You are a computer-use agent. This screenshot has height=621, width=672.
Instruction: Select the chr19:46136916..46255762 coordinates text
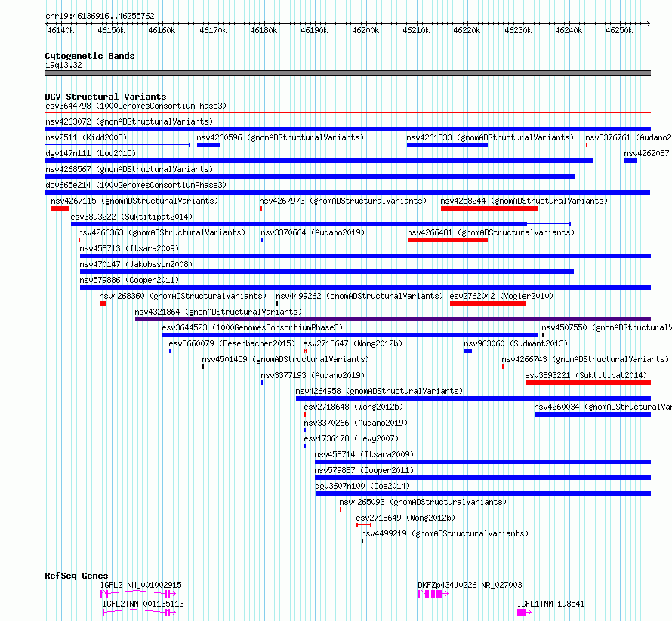(x=100, y=16)
